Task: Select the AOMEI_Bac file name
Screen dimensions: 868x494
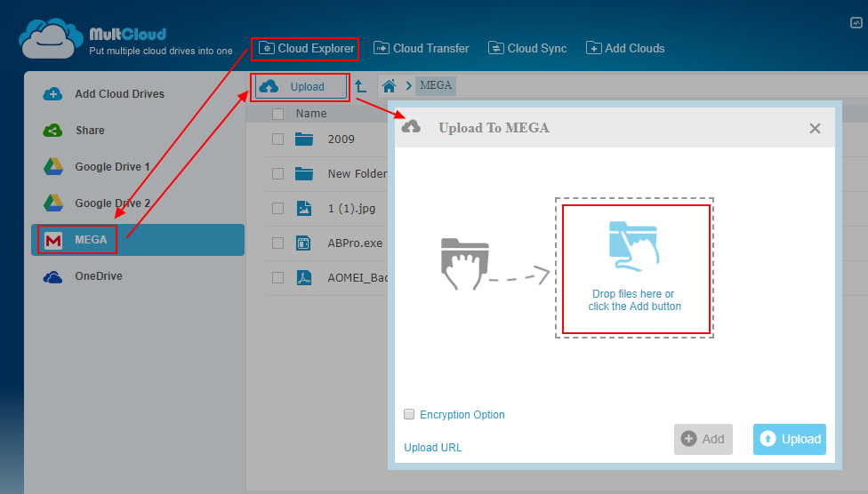Action: tap(357, 278)
